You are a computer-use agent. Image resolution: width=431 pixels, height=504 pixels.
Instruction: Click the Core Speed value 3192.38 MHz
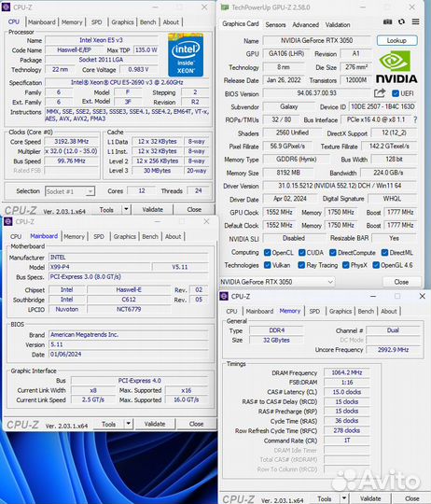[x=71, y=142]
